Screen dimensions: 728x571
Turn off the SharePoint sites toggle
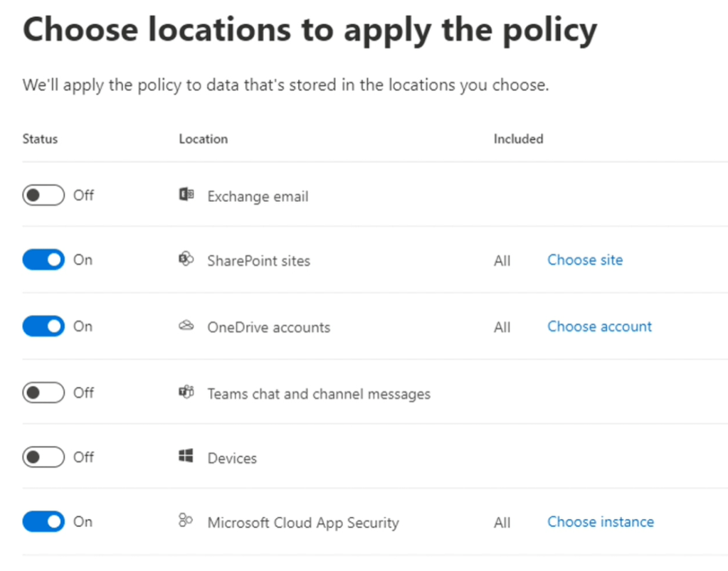point(43,260)
